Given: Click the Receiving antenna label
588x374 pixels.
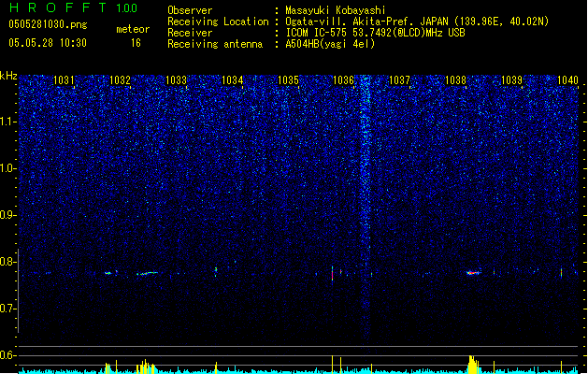Looking at the screenshot, I should click(x=215, y=44).
